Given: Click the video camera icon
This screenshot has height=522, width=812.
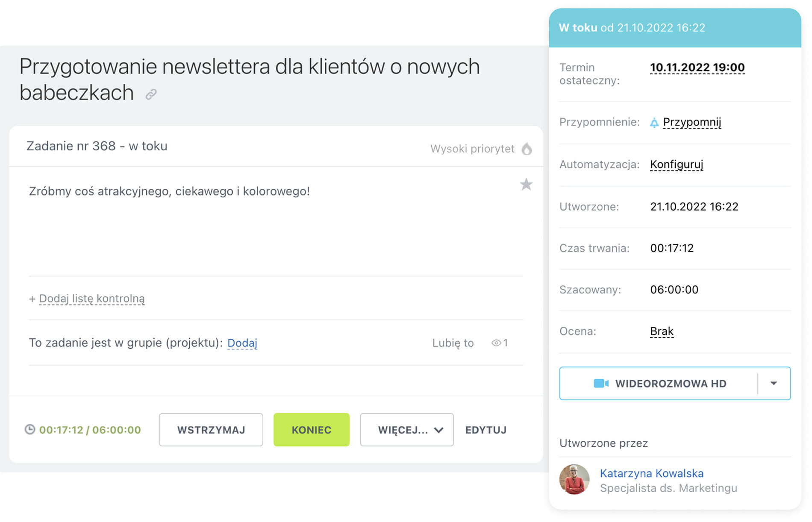Looking at the screenshot, I should [x=601, y=384].
